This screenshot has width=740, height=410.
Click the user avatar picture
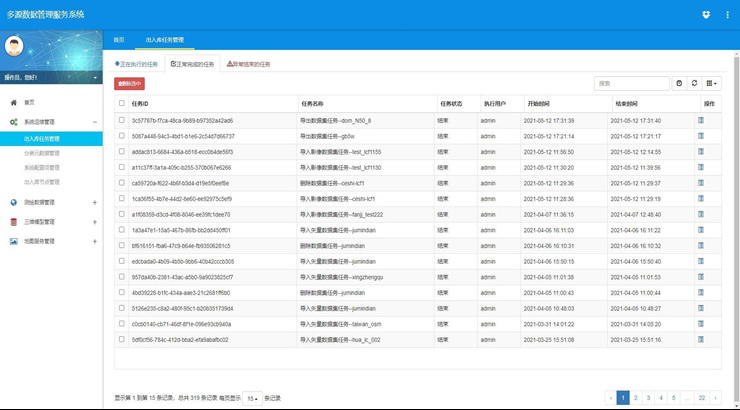tap(17, 48)
